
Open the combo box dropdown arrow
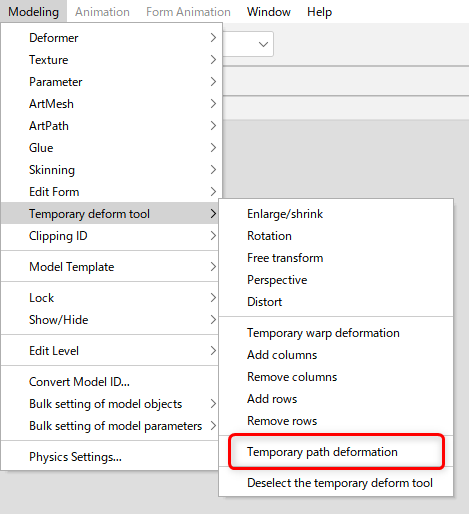(263, 44)
